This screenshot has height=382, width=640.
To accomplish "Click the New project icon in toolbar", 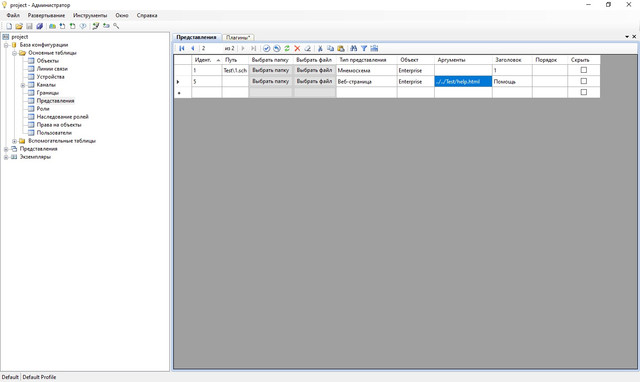I will [x=9, y=26].
